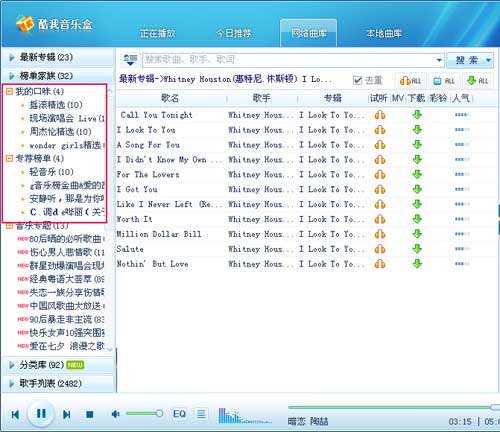500x432 pixels.
Task: Open 中国风歌曲大放送 topic
Action: pyautogui.click(x=67, y=306)
